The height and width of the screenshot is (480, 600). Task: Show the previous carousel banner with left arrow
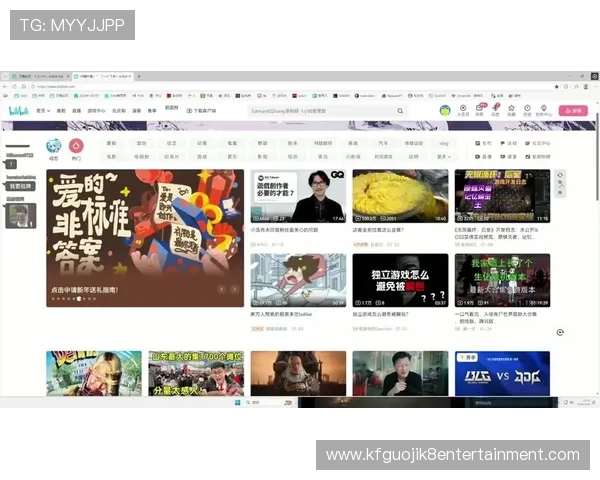pyautogui.click(x=222, y=289)
